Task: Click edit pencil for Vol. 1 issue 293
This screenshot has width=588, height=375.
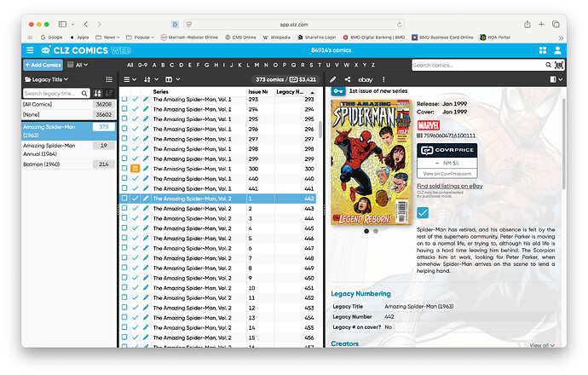Action: [146, 100]
